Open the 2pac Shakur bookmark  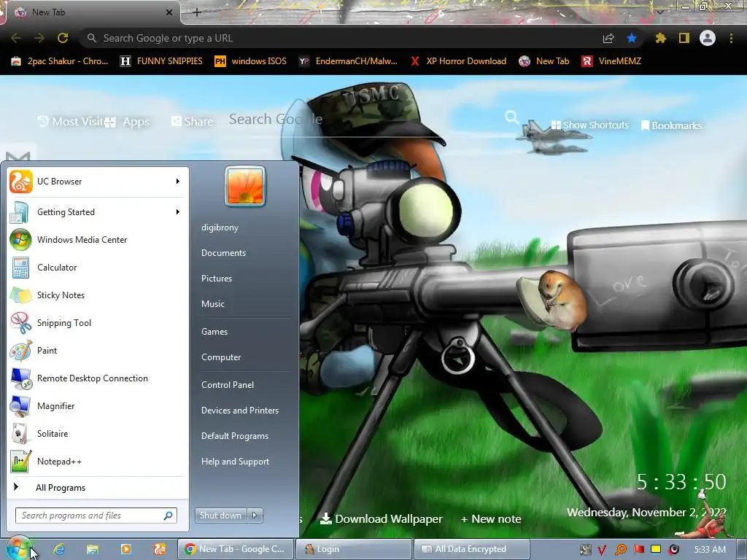point(60,61)
